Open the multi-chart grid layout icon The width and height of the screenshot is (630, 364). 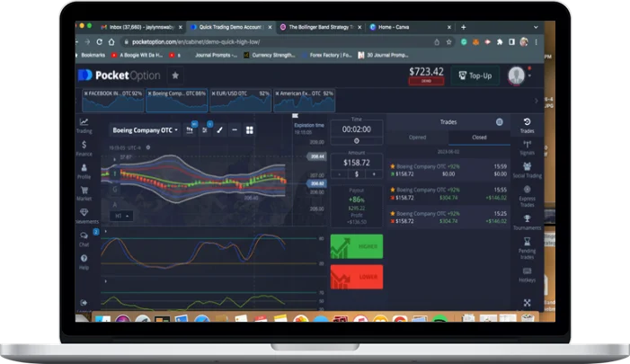(249, 129)
